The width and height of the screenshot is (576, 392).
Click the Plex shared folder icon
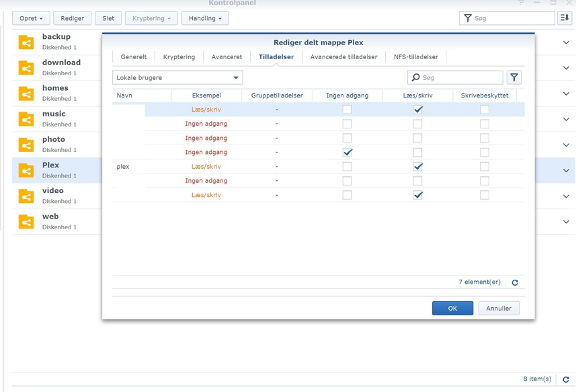[x=26, y=171]
